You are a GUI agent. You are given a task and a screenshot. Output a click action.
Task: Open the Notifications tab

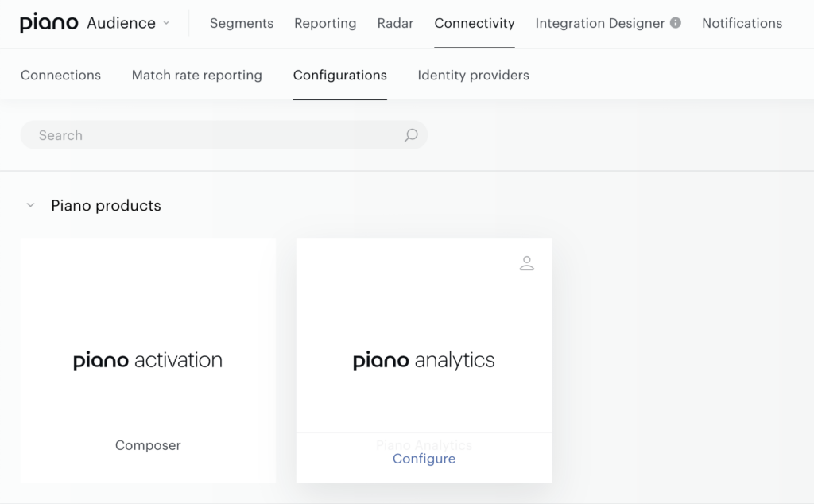click(742, 23)
